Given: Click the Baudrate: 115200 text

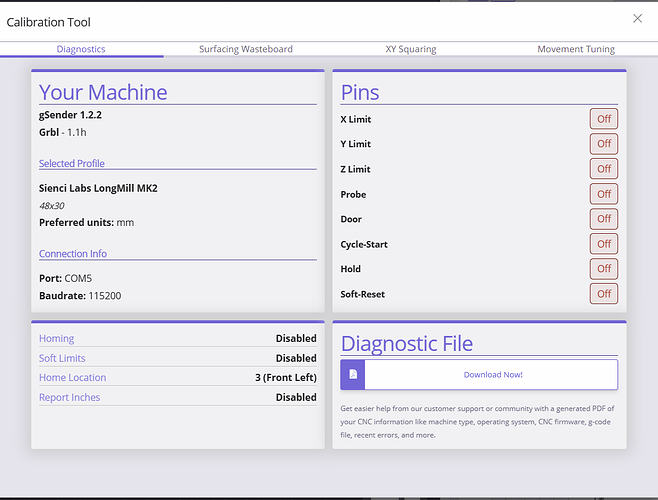Looking at the screenshot, I should 80,296.
